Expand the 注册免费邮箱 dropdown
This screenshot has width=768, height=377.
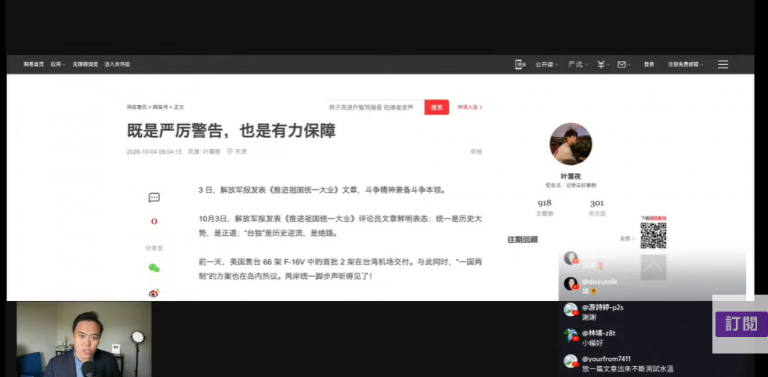point(685,65)
